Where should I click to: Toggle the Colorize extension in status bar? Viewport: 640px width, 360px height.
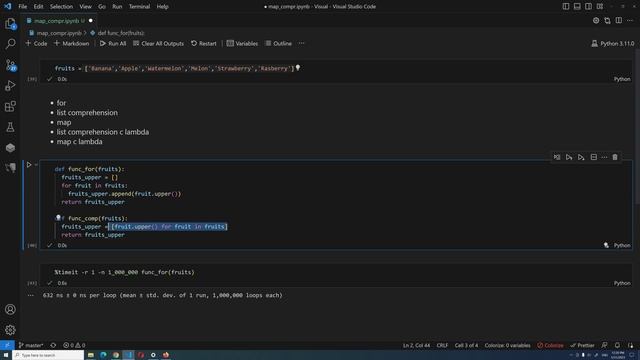click(x=550, y=345)
